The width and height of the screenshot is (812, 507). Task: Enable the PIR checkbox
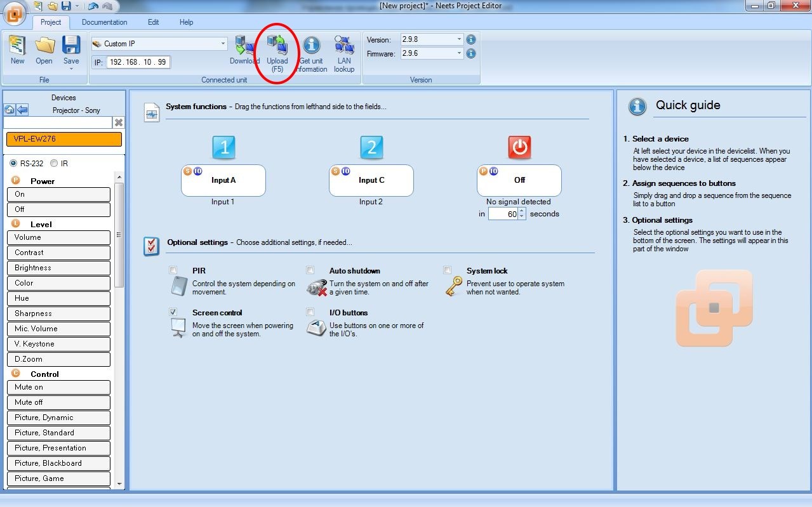[173, 270]
